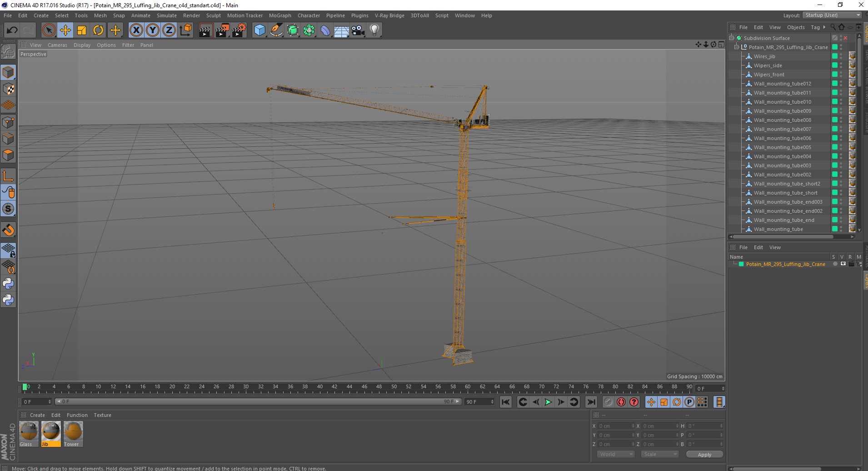Click the first Python script icon
Screen dimensions: 868x471
point(8,284)
